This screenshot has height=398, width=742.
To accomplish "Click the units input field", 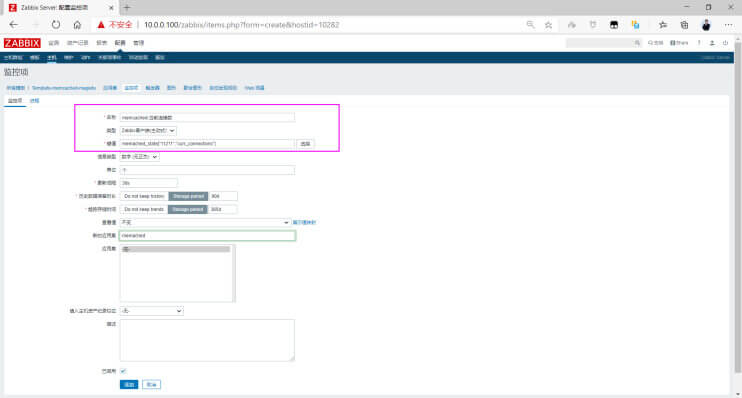I will click(x=207, y=170).
